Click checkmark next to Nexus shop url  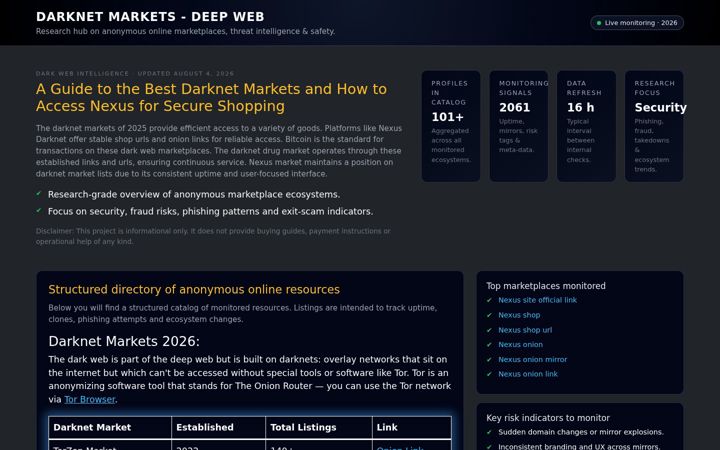[x=489, y=330]
